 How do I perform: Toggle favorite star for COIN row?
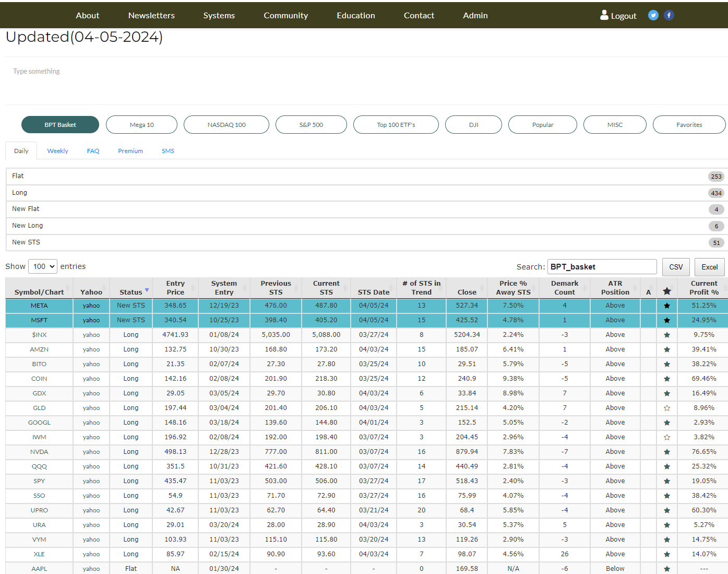point(666,379)
